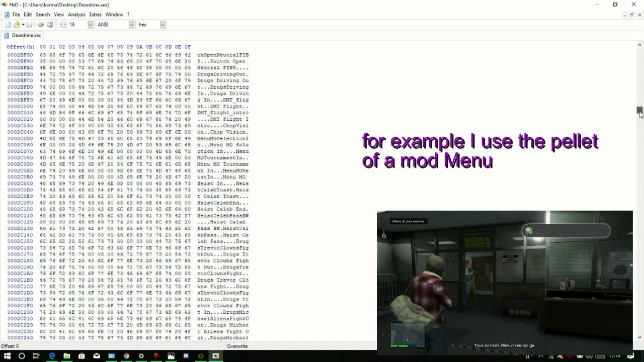Select the Dexedrine.xex document tab
The width and height of the screenshot is (644, 362).
[23, 35]
